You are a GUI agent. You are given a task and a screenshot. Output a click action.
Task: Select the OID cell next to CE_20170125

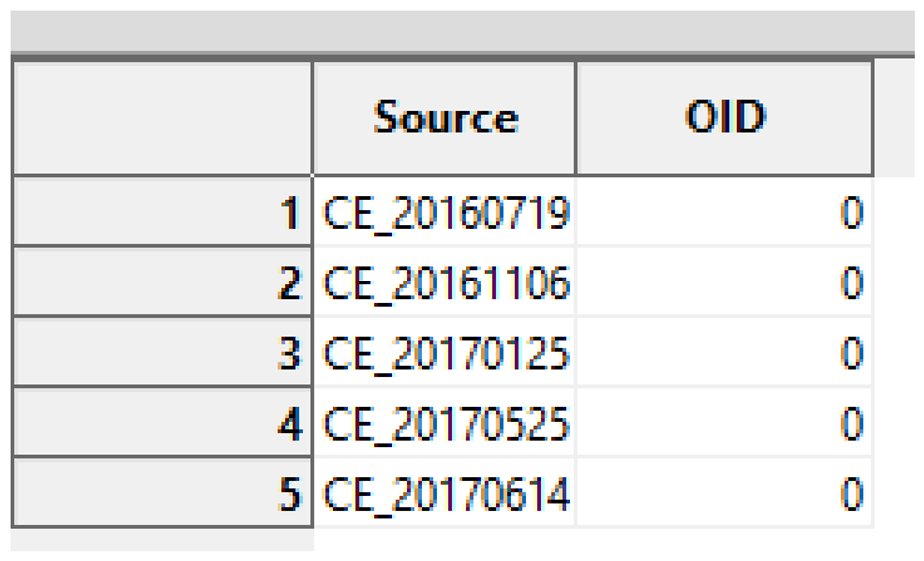coord(724,354)
